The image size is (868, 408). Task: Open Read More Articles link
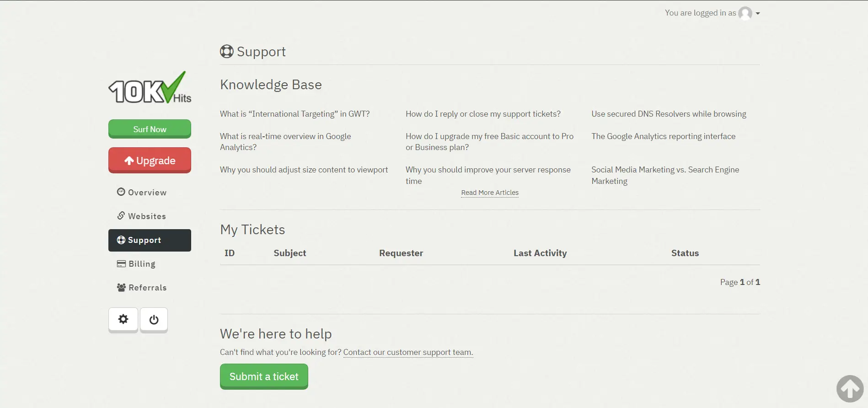(x=490, y=193)
